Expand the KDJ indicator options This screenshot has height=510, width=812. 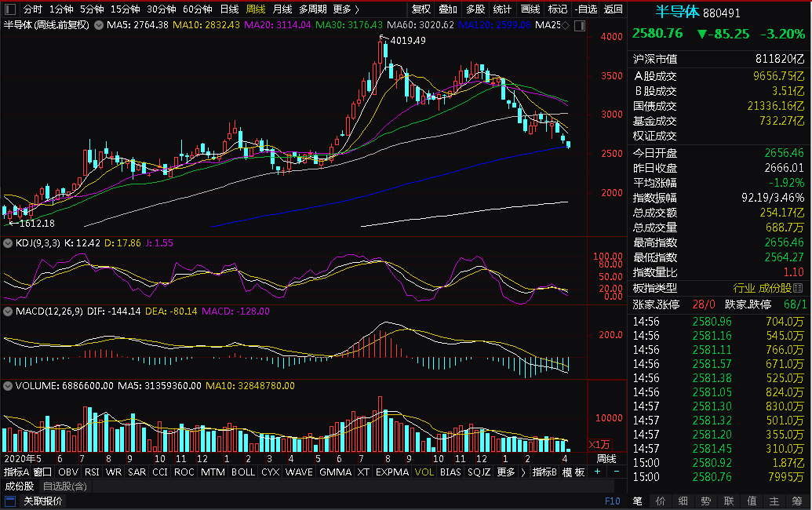pos(8,242)
